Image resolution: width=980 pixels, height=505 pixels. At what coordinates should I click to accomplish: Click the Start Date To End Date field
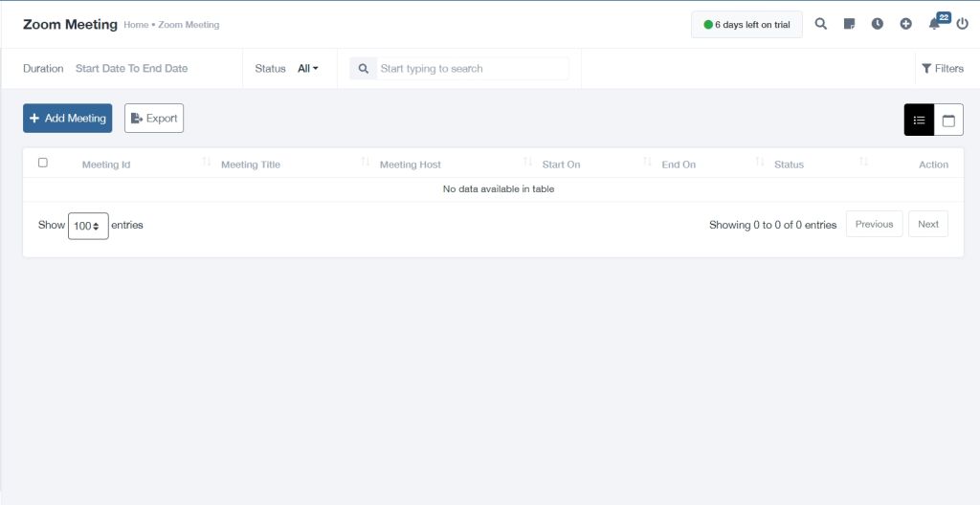pyautogui.click(x=131, y=69)
